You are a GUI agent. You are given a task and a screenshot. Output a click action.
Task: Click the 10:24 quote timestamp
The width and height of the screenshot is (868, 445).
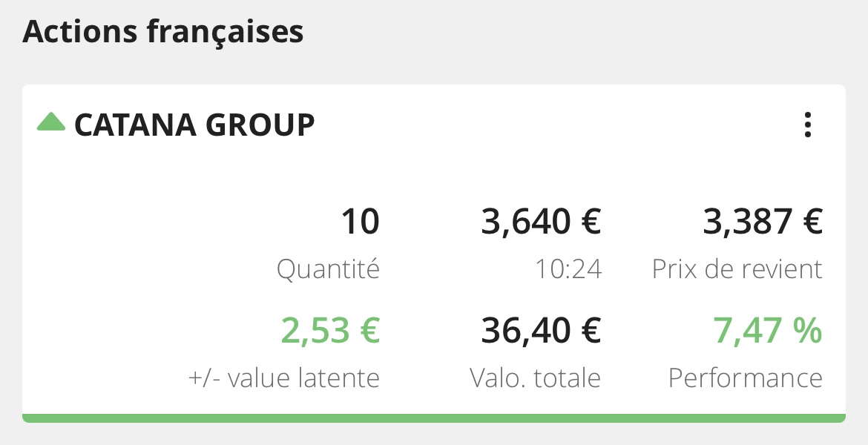[568, 269]
